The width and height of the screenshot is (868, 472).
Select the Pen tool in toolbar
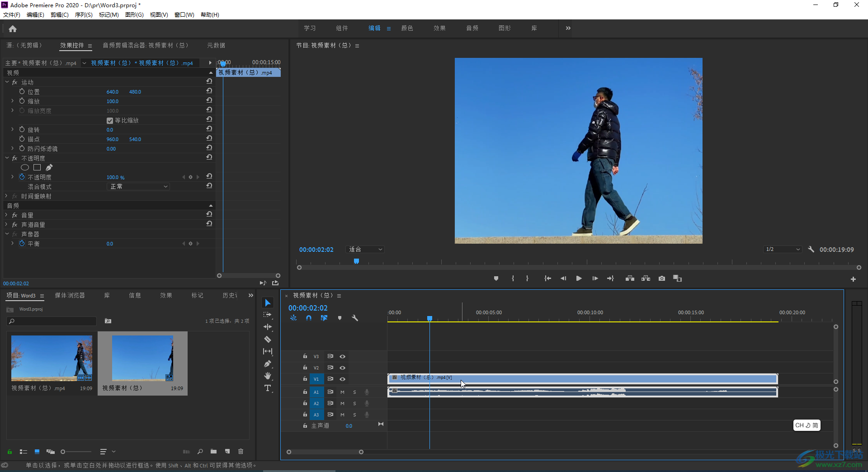[268, 363]
